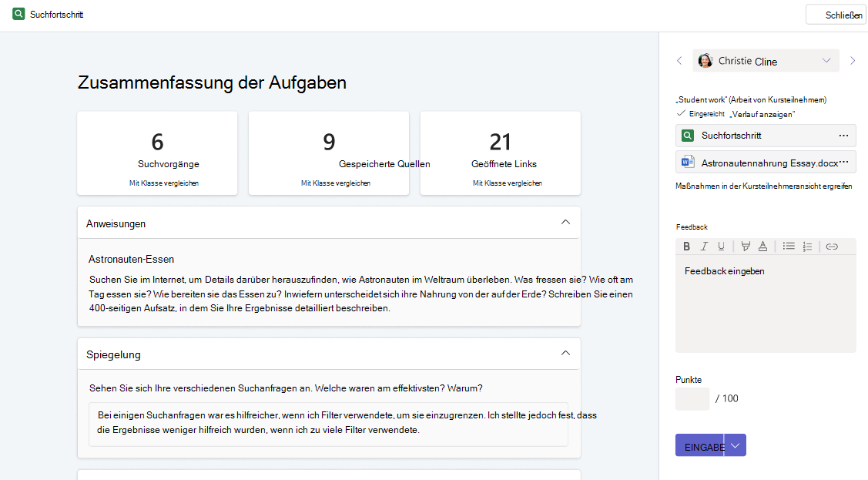
Task: Click Christie Cline's profile avatar
Action: [x=705, y=61]
